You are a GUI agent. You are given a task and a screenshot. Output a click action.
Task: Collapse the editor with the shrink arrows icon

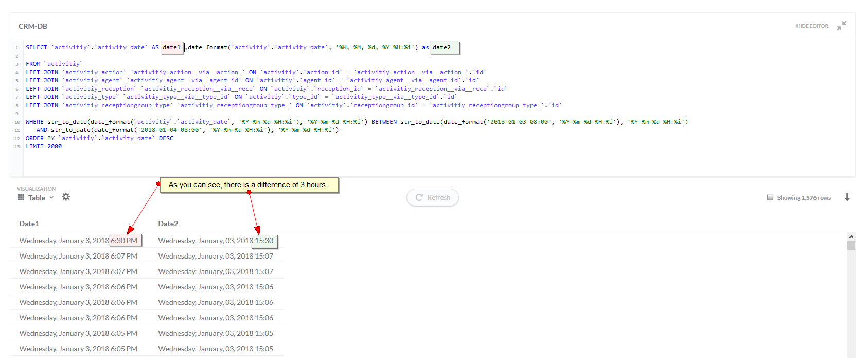842,26
